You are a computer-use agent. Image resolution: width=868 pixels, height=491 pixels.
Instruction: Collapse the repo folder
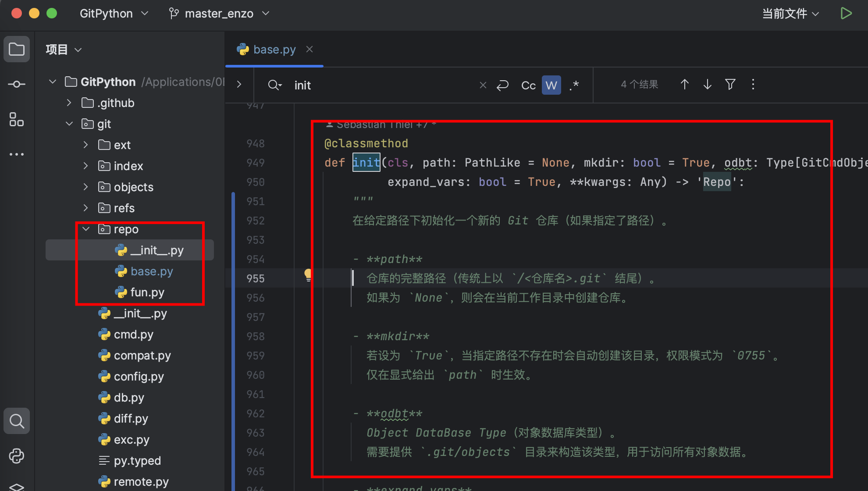(86, 229)
